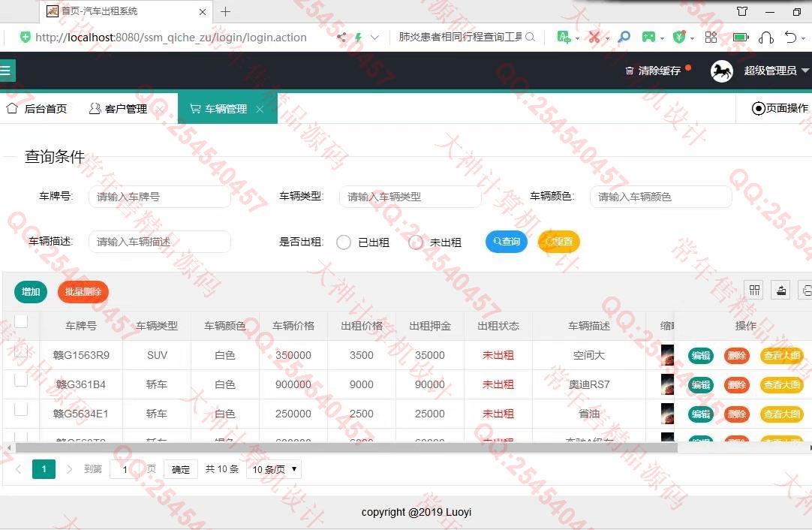Expand the 超级管理员 user dropdown
The image size is (812, 530).
click(x=804, y=71)
